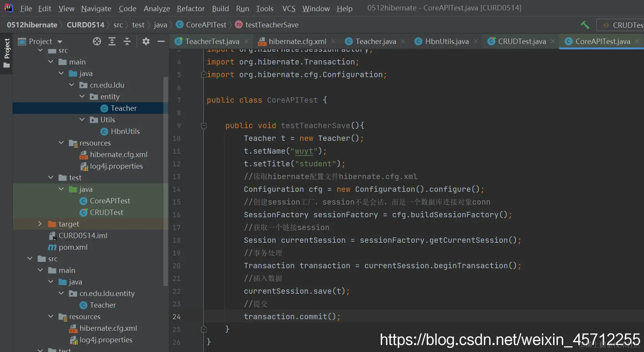Click the testTeacherSave method icon in breadcrumbs
The image size is (644, 352).
click(239, 25)
